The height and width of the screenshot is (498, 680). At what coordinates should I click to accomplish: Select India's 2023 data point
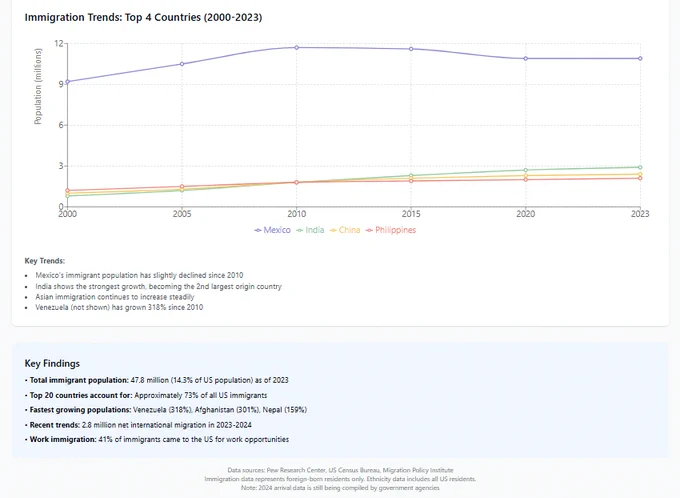(x=640, y=167)
